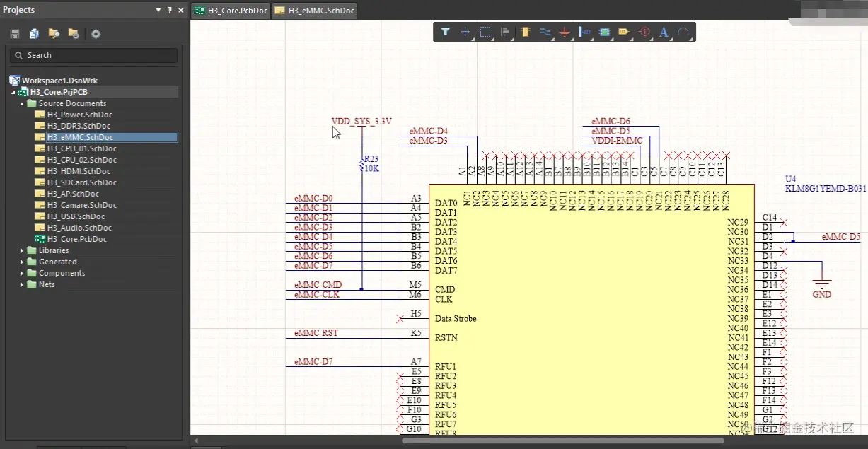
Task: Select H3_HDMI.SchDoc in the project tree
Action: coord(79,171)
